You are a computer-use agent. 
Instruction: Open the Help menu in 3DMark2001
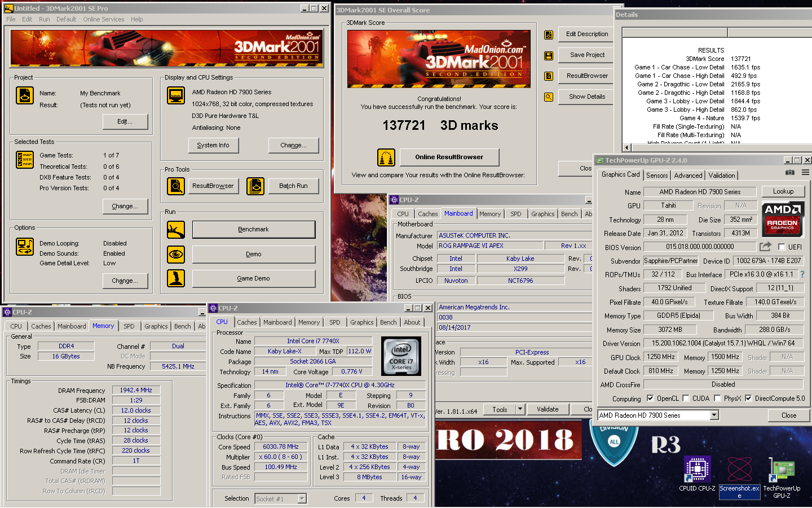point(137,19)
